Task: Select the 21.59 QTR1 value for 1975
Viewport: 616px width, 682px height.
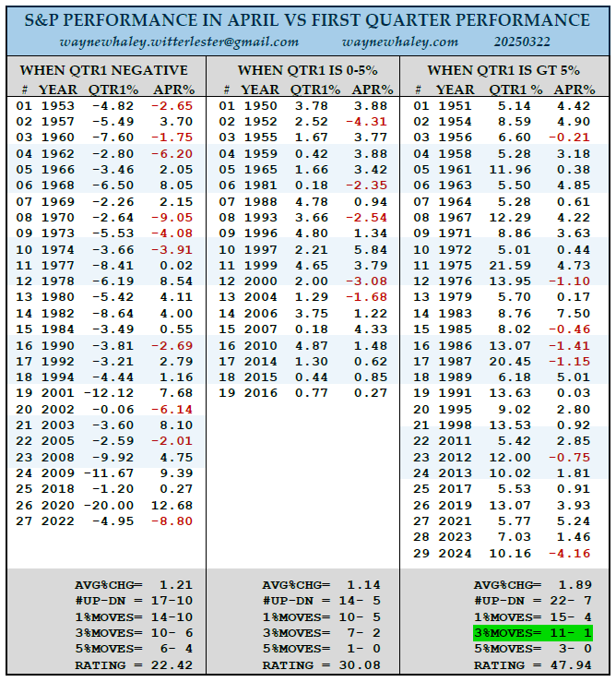Action: (510, 265)
